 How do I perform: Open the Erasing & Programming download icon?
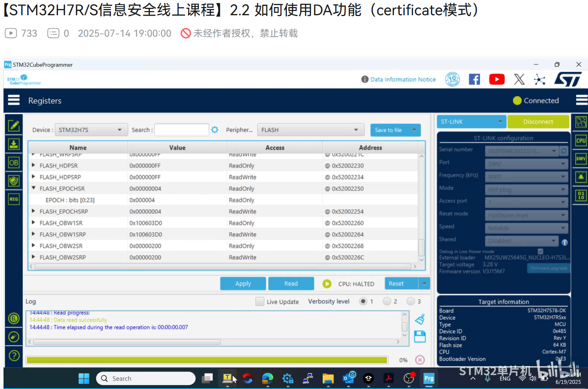tap(14, 144)
